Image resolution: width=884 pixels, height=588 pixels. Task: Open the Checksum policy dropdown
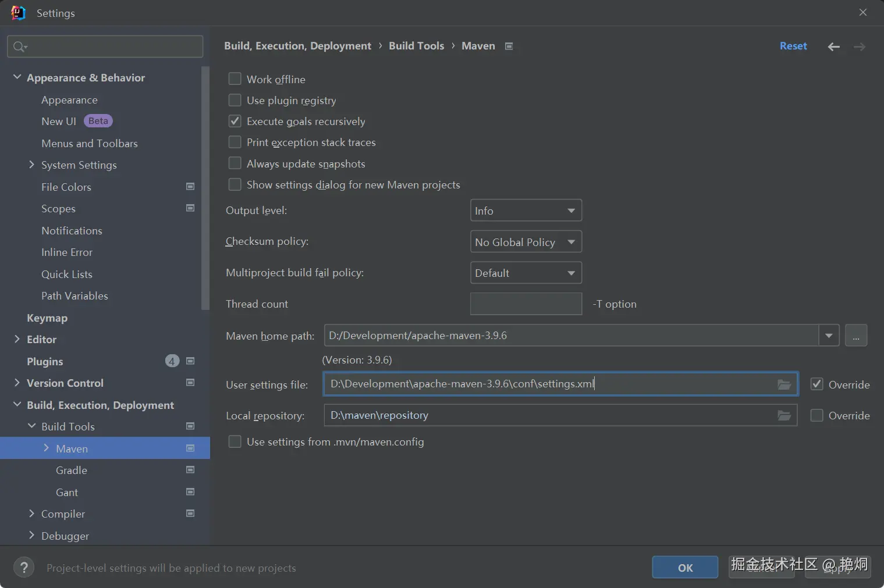tap(526, 242)
